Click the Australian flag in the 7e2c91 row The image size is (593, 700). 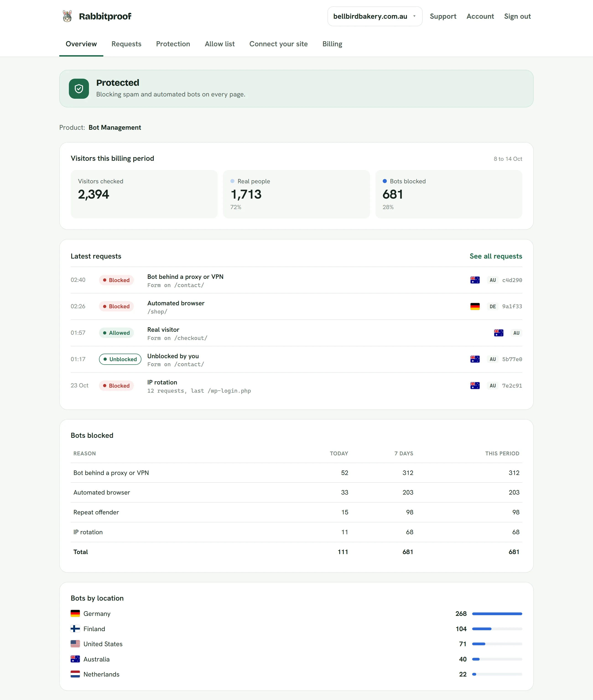475,385
